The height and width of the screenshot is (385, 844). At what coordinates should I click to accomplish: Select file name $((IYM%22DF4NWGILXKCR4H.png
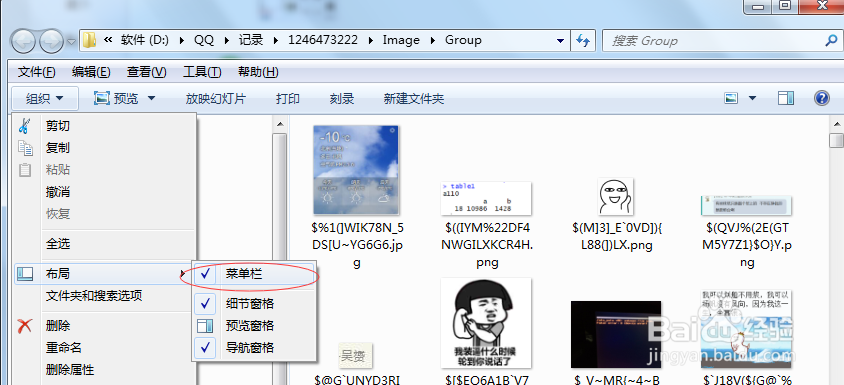pyautogui.click(x=487, y=245)
